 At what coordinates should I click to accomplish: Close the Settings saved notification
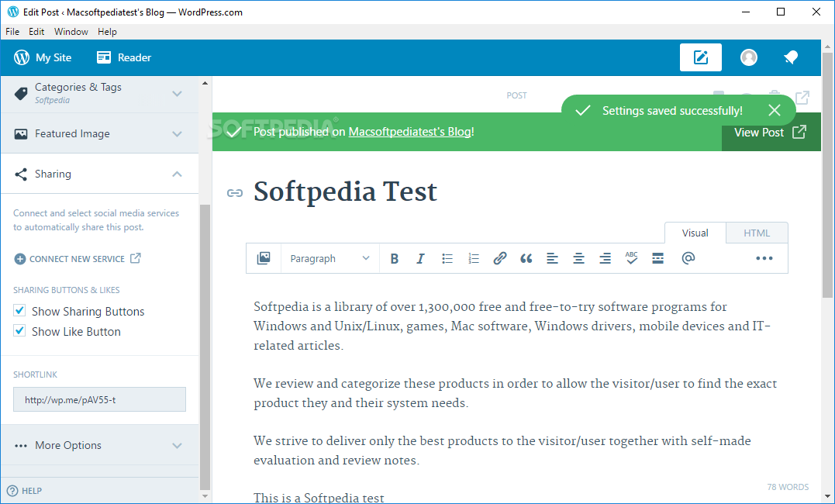click(775, 110)
